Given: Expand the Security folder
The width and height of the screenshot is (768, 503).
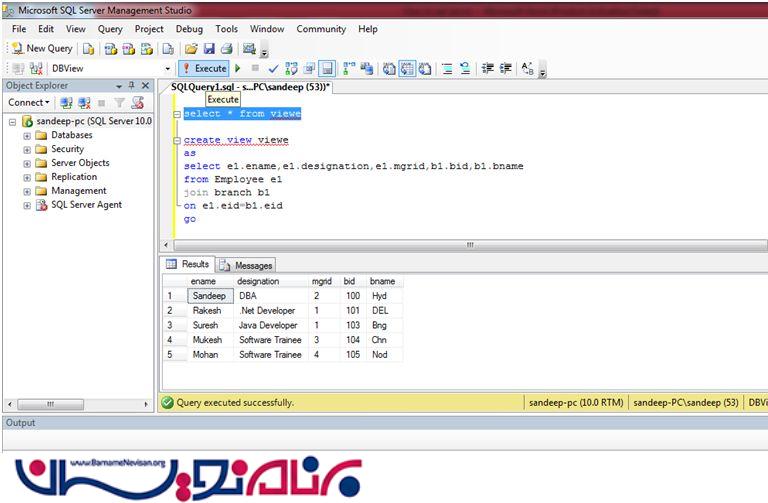Looking at the screenshot, I should (27, 149).
